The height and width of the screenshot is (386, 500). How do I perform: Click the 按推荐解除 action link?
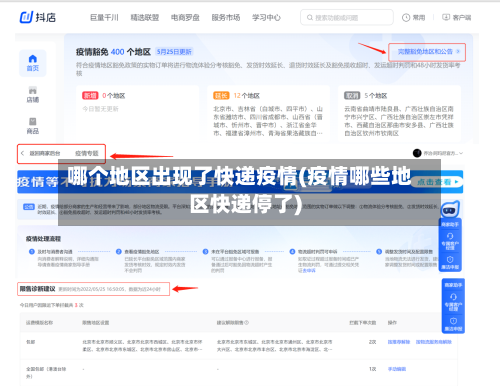pyautogui.click(x=399, y=342)
